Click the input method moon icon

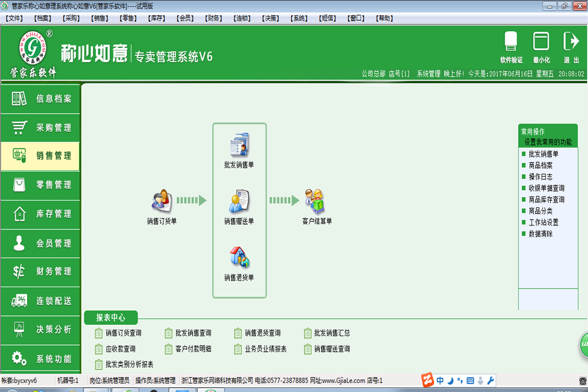coord(450,380)
